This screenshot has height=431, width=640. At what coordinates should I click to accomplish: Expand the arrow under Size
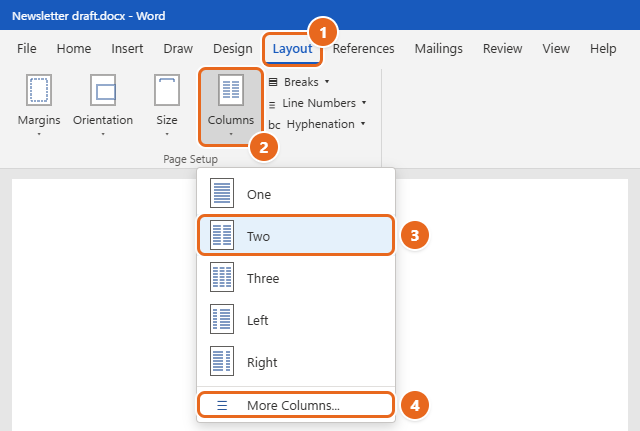coord(167,134)
